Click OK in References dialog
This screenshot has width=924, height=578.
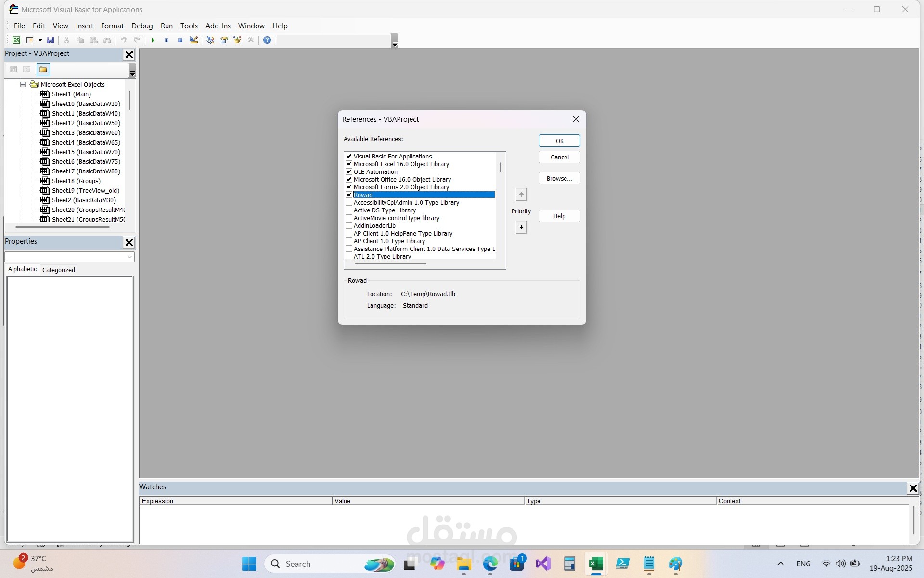pyautogui.click(x=559, y=141)
